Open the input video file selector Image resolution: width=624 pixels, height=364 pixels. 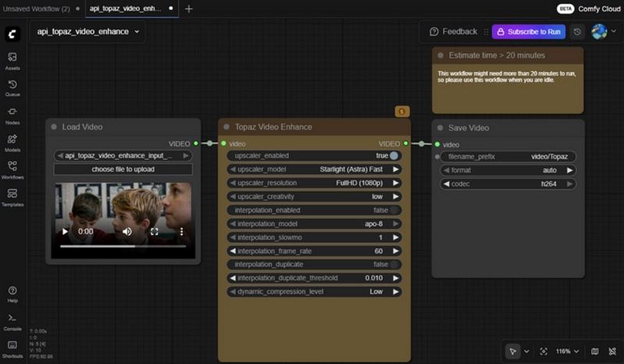pyautogui.click(x=123, y=156)
